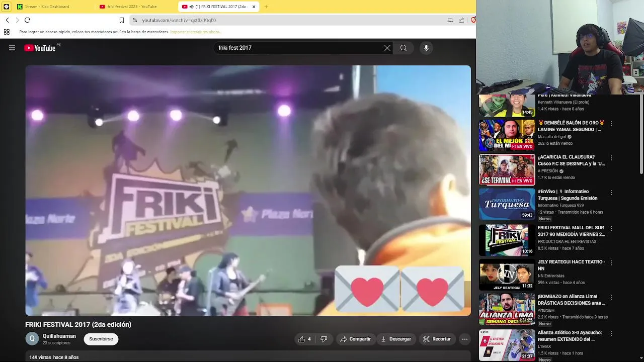
Task: Reload the page with the refresh icon
Action: coord(27,20)
